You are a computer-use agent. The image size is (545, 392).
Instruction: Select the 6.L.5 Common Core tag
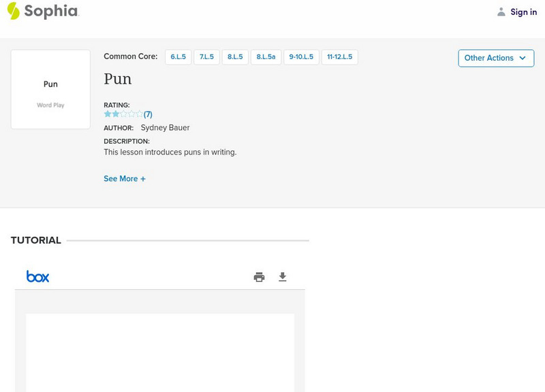click(178, 57)
